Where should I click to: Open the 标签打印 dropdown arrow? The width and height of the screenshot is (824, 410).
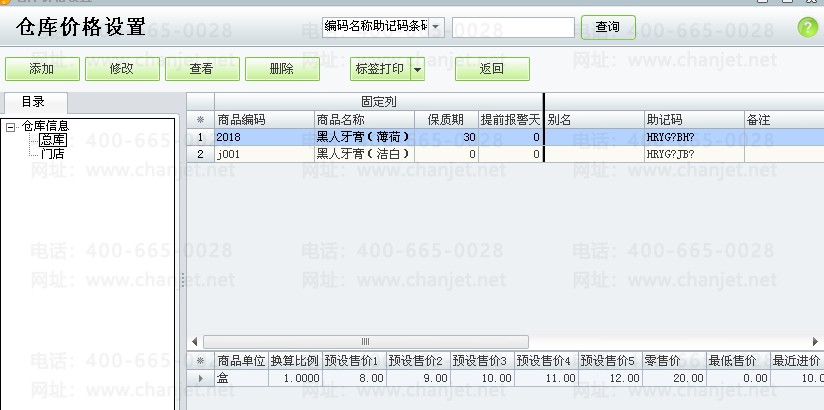pos(418,69)
